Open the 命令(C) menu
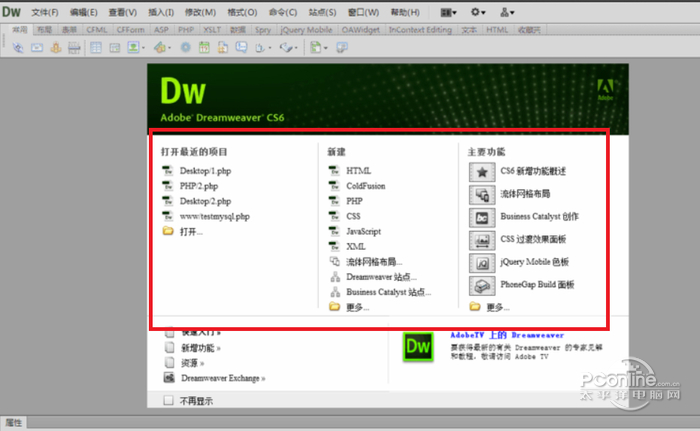700x431 pixels. point(283,13)
